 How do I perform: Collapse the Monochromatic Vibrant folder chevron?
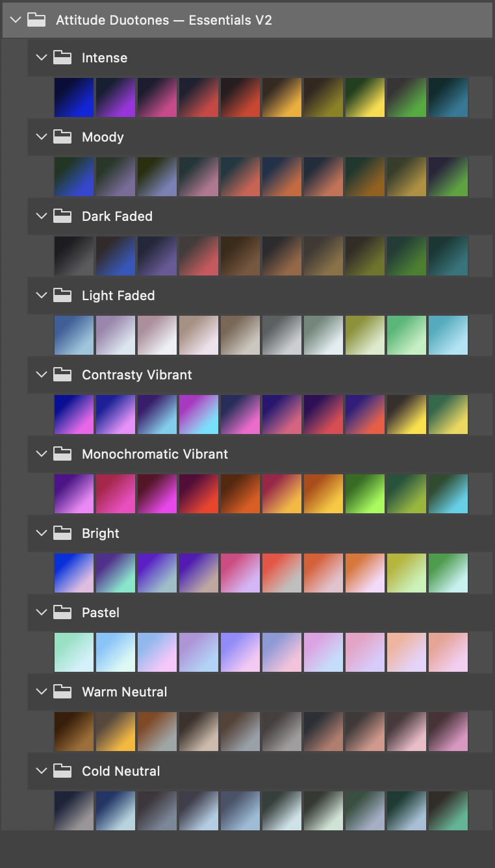(x=42, y=453)
